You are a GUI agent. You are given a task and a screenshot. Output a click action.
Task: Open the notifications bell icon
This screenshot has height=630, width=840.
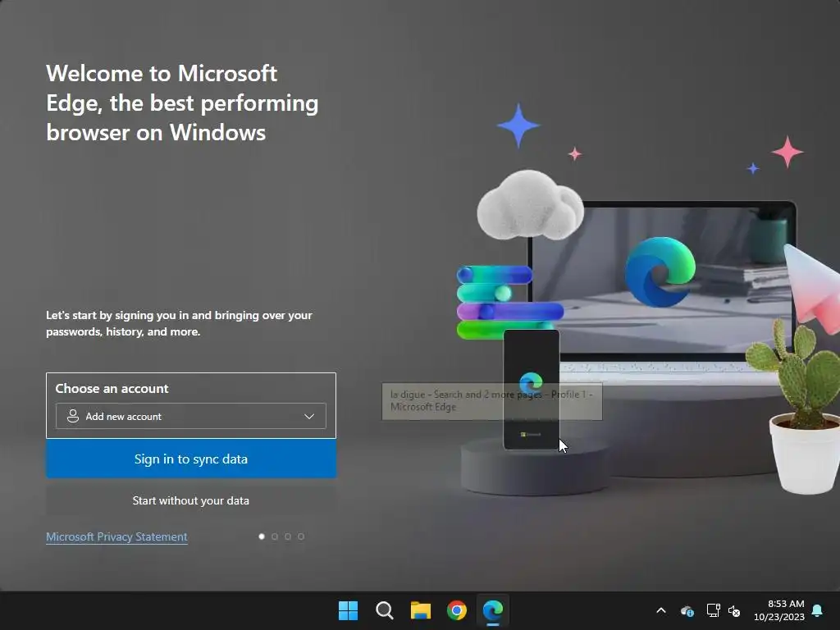coord(818,610)
